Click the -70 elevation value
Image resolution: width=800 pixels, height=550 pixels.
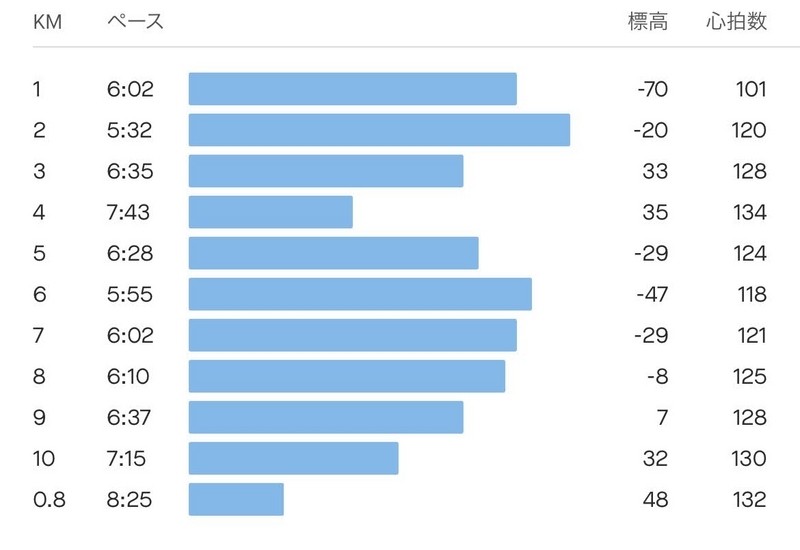(653, 89)
